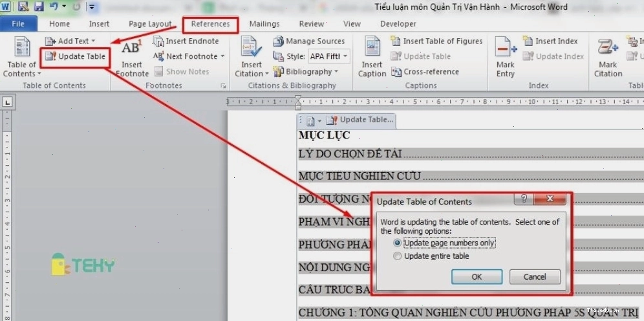Image resolution: width=644 pixels, height=321 pixels.
Task: Switch to the Insert tab
Action: [99, 24]
